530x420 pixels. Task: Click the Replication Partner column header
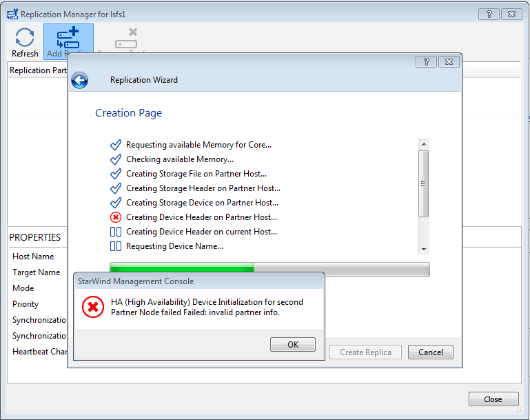point(38,70)
